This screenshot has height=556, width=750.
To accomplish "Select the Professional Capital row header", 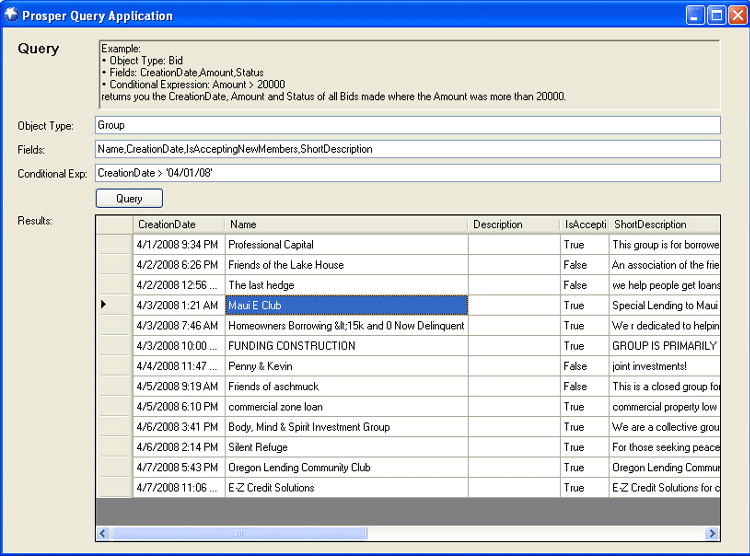I will pyautogui.click(x=114, y=244).
